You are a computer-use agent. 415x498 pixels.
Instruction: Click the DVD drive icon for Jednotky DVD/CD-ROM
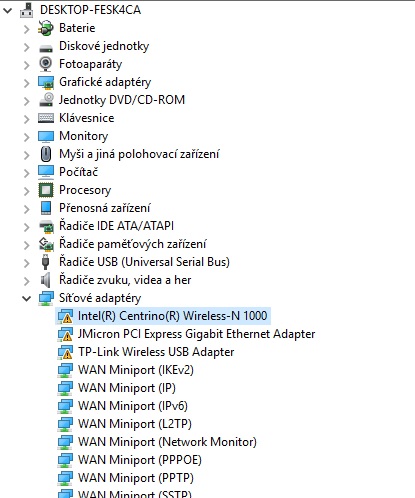pos(46,100)
